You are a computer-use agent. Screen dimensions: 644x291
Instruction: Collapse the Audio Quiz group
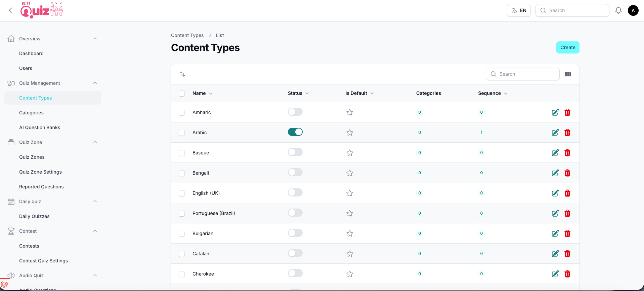point(95,276)
